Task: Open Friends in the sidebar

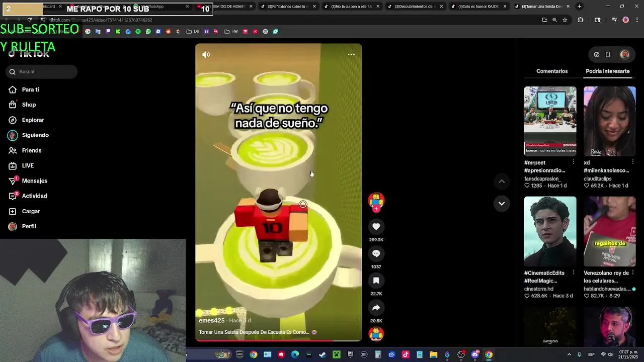Action: point(31,150)
